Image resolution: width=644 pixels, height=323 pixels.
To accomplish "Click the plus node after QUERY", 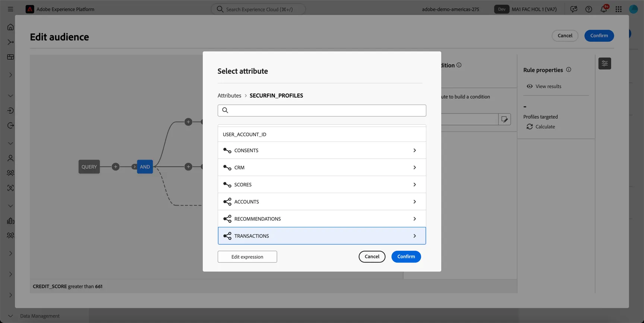I will pyautogui.click(x=116, y=167).
